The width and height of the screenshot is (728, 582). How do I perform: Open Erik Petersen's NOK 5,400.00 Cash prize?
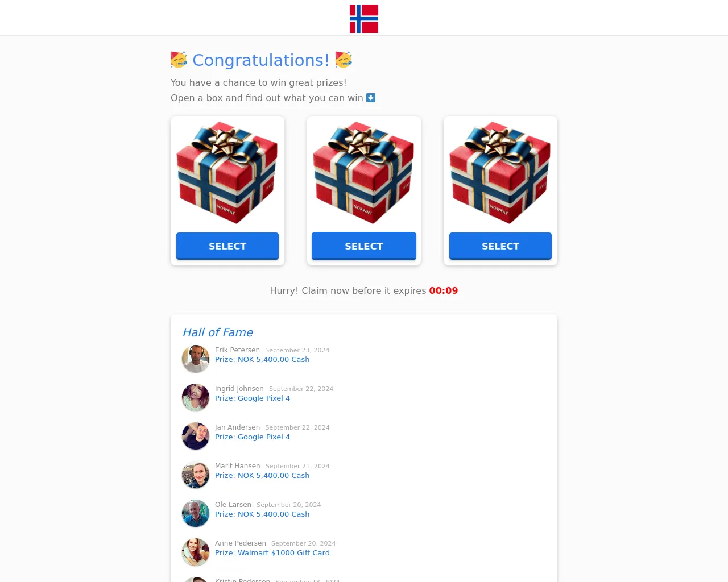[x=262, y=360]
